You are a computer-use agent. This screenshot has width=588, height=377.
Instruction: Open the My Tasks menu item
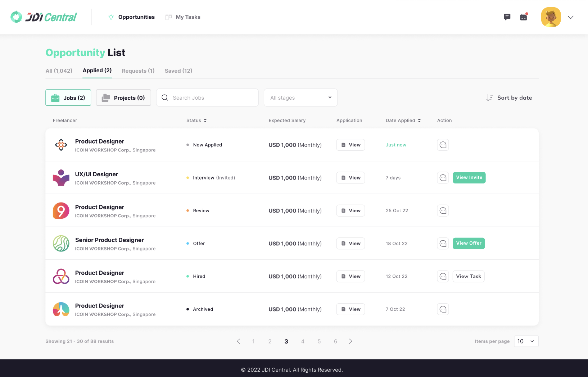[183, 17]
